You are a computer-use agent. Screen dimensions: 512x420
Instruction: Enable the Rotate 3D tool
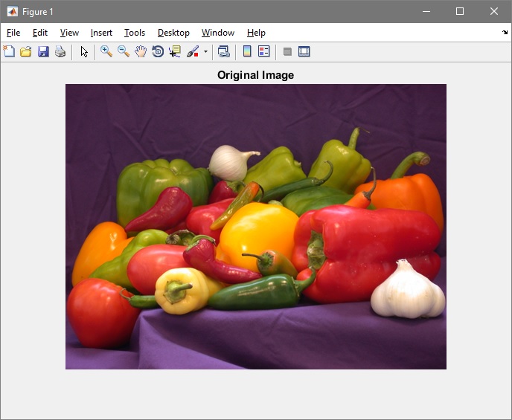coord(158,51)
